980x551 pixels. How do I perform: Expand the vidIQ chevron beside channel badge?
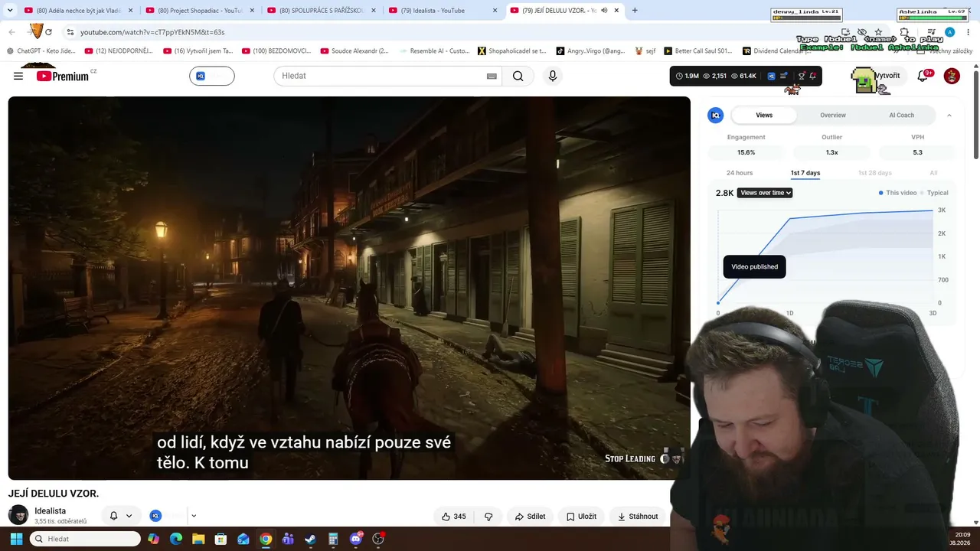[x=194, y=516]
